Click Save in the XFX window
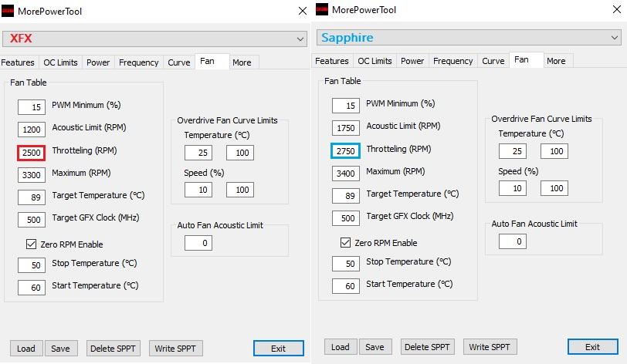Image resolution: width=627 pixels, height=364 pixels. coord(61,349)
